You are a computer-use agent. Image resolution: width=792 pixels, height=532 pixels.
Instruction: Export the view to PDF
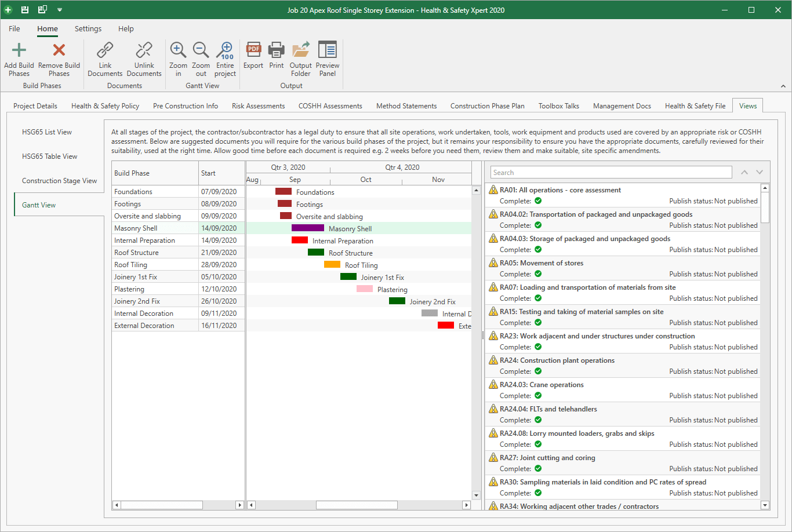tap(253, 50)
